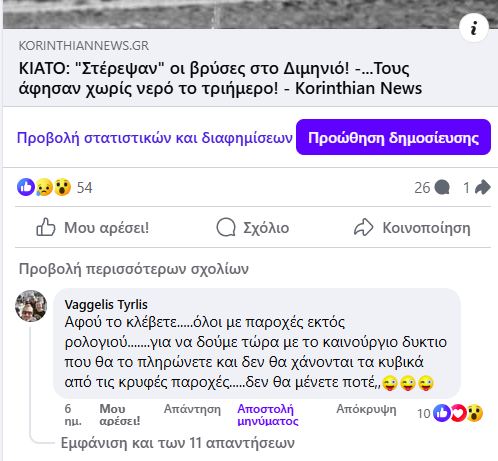Expand Εμφάνιση και των 11 απαντήσεων
The image size is (498, 461).
178,443
